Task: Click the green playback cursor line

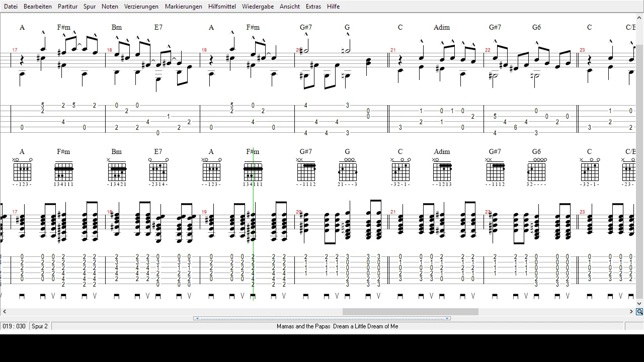Action: click(x=253, y=224)
